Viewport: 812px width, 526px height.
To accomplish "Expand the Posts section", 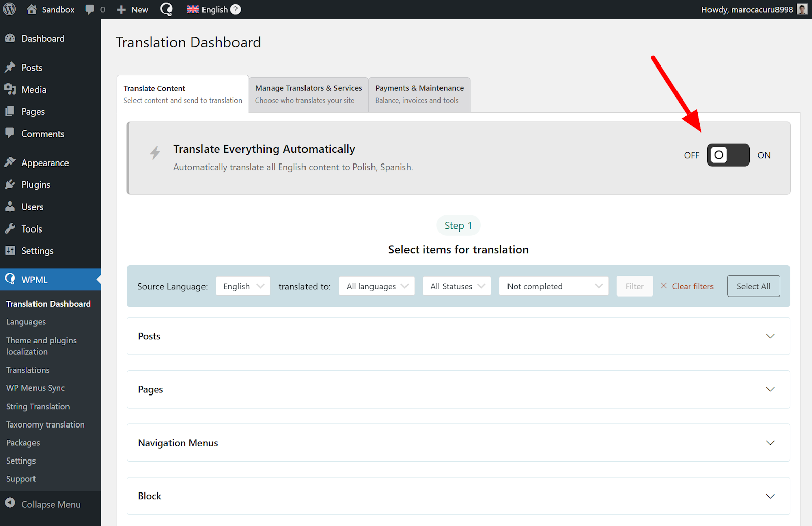I will click(x=458, y=336).
